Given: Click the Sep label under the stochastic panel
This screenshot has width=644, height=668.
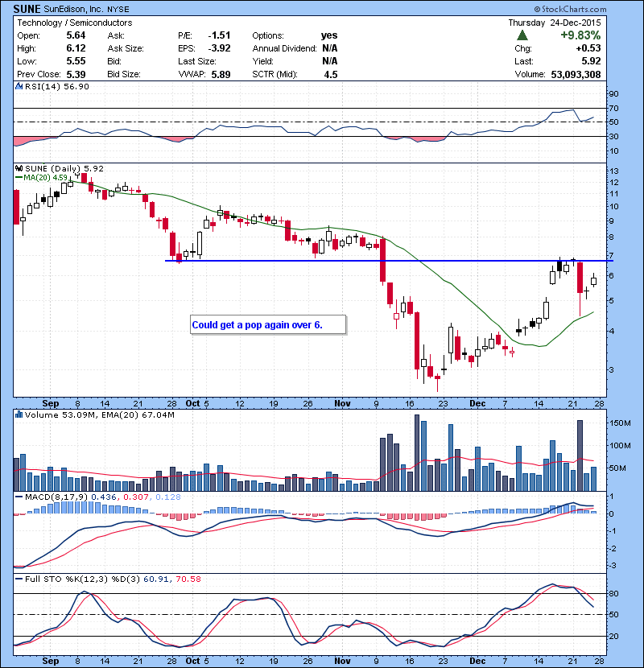Looking at the screenshot, I should (50, 661).
